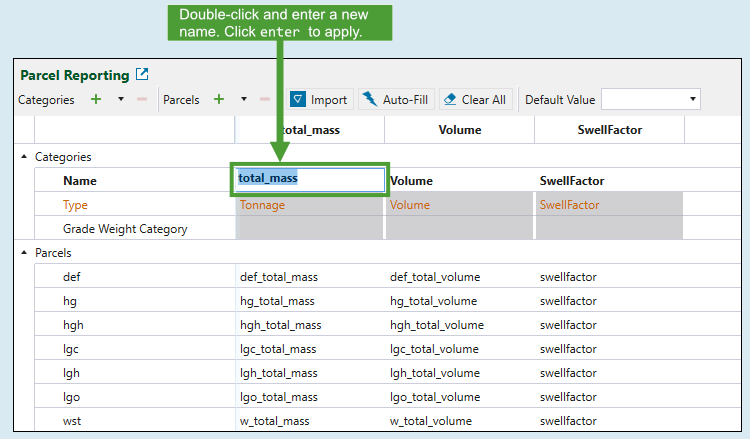
Task: Click the orange Volume type cell
Action: (460, 204)
